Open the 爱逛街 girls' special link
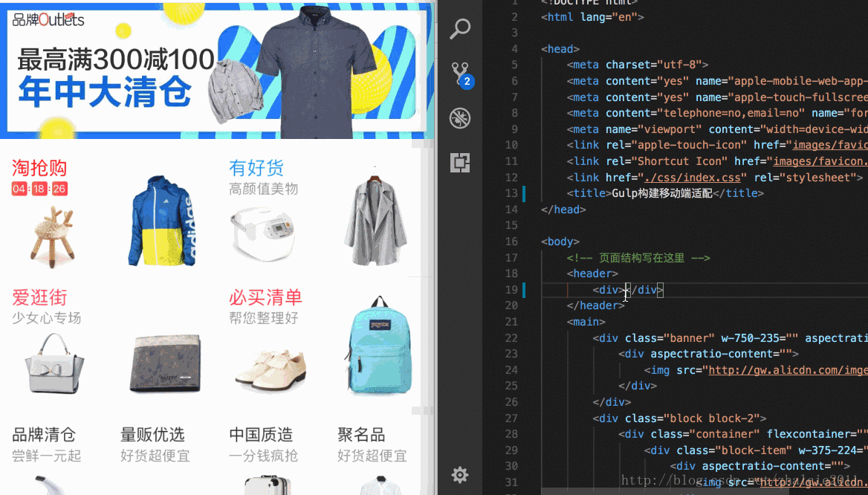This screenshot has width=868, height=495. (x=39, y=297)
